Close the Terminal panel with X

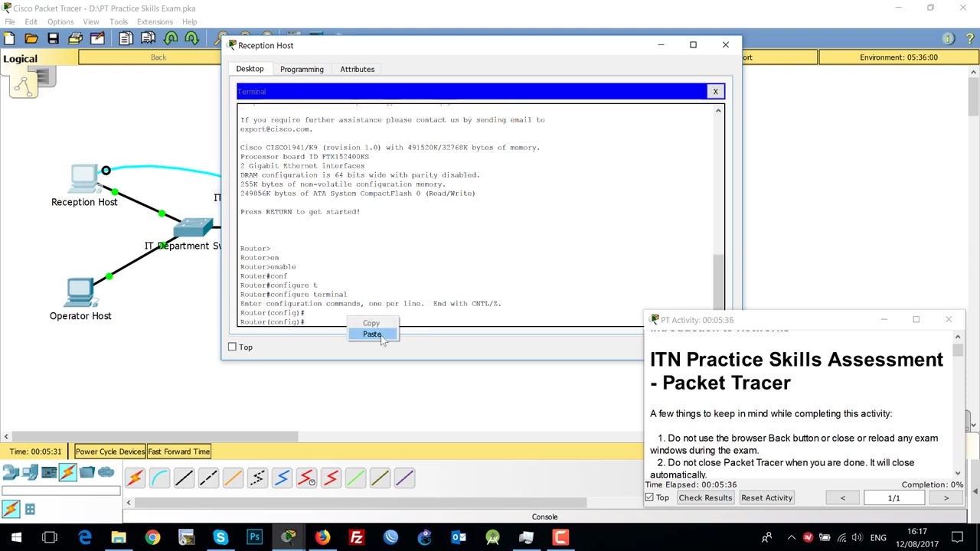[715, 92]
